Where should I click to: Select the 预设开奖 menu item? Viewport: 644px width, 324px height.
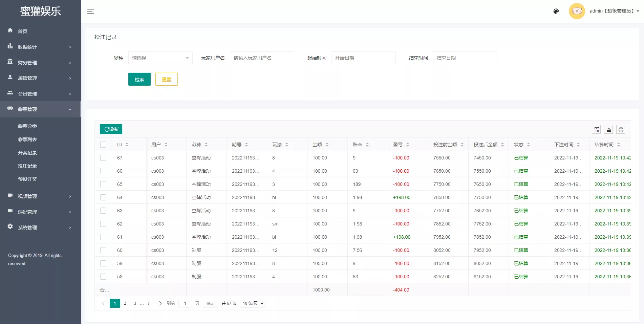coord(27,179)
